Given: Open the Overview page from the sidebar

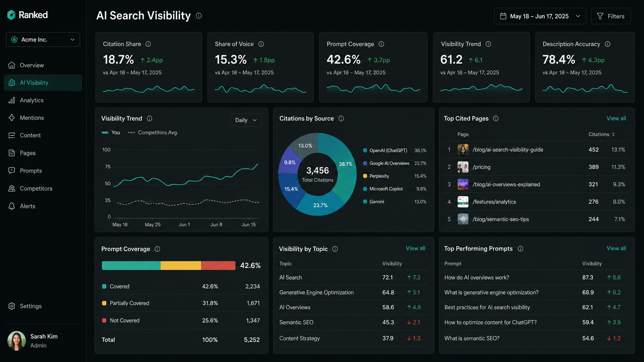Looking at the screenshot, I should pos(43,65).
